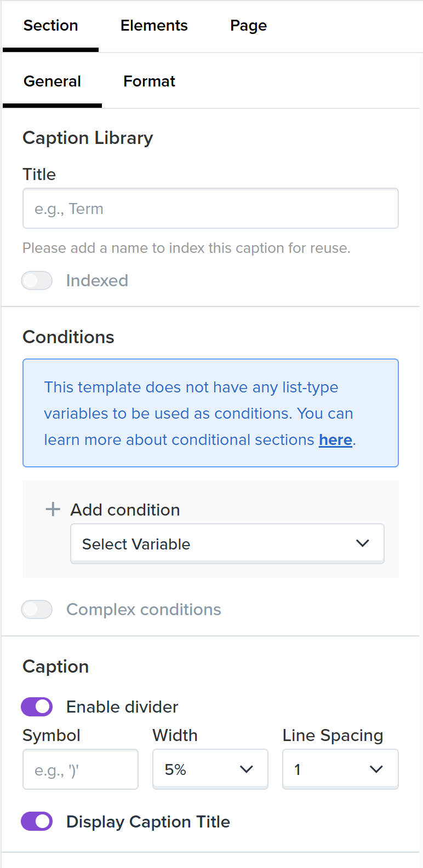
Task: Open the Width 5% dropdown
Action: pyautogui.click(x=203, y=769)
